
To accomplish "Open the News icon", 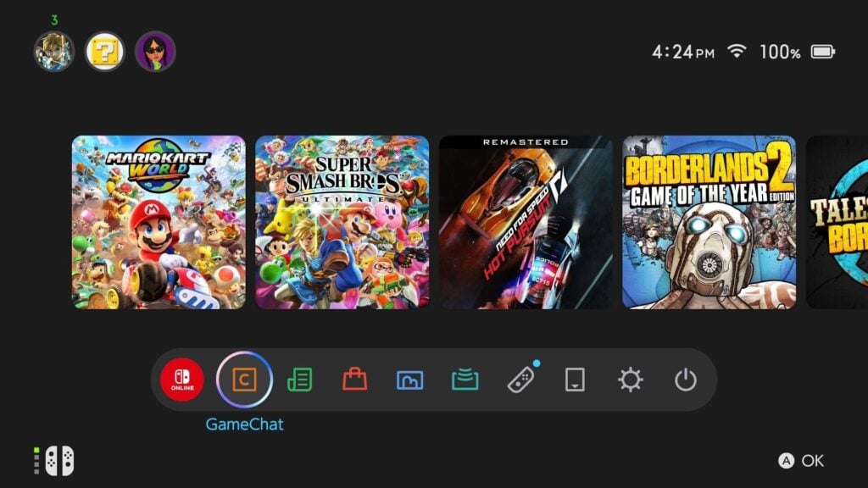I will tap(299, 380).
